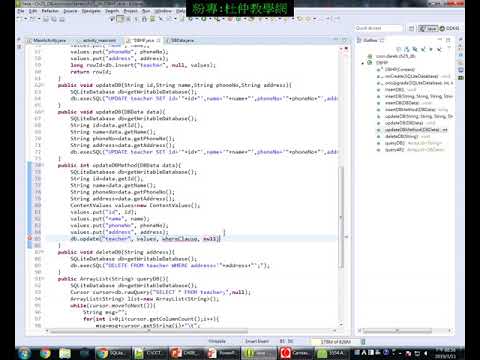
Task: Click the heap status memory bar
Action: tap(335, 341)
